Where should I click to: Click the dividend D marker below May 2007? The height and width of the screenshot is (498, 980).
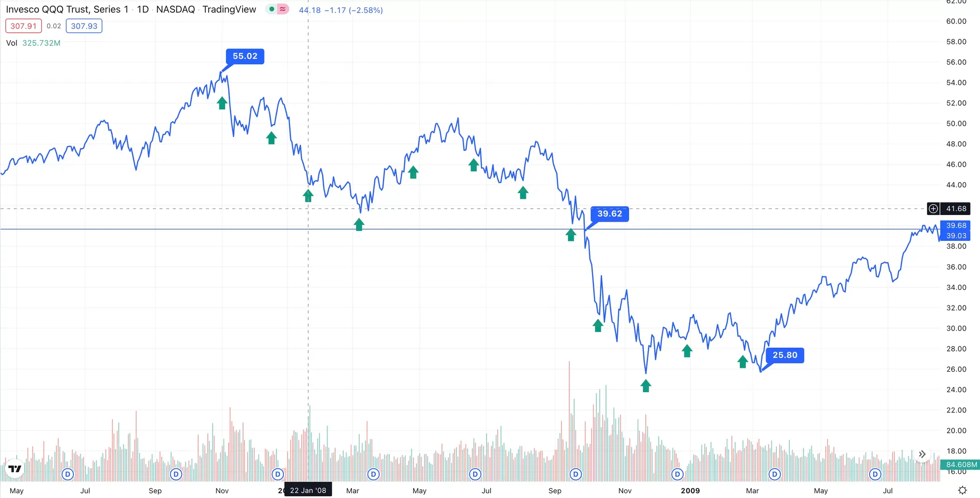point(68,474)
